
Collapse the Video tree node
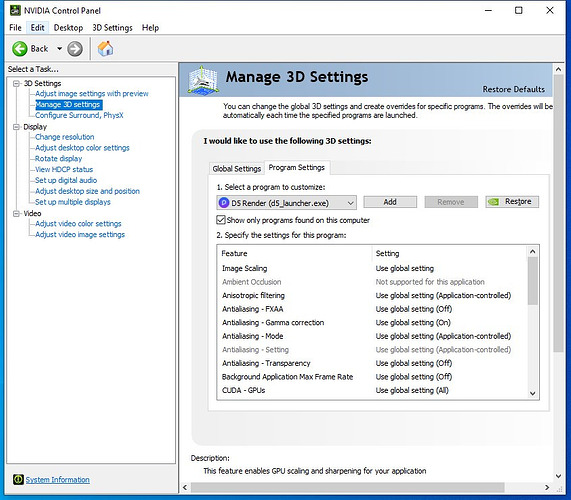point(16,213)
